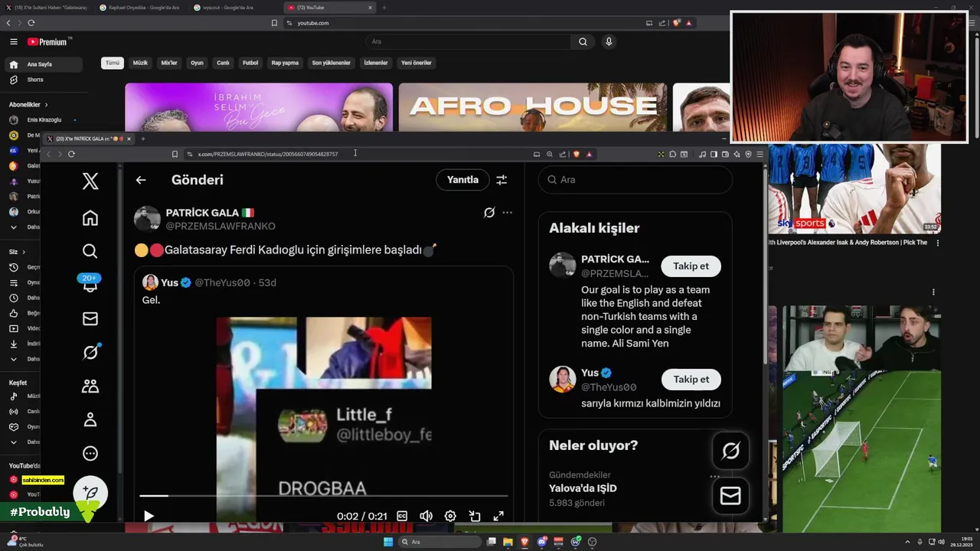Screen dimensions: 980x551
Task: Select the Müzik filter chip
Action: click(x=140, y=63)
